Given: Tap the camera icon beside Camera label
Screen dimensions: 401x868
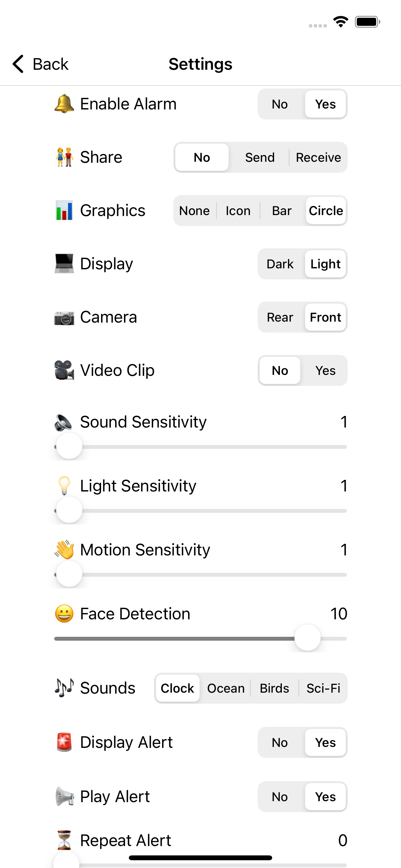Looking at the screenshot, I should (64, 317).
